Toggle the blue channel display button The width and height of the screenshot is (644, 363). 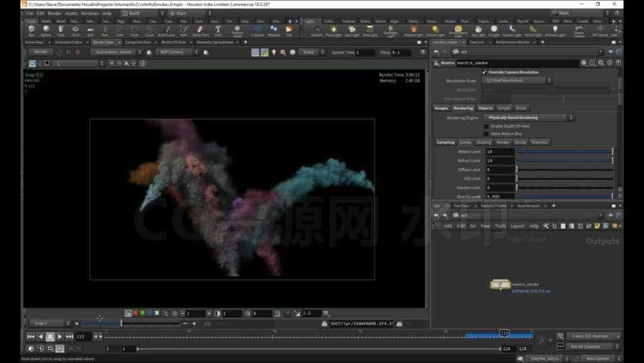[x=150, y=313]
